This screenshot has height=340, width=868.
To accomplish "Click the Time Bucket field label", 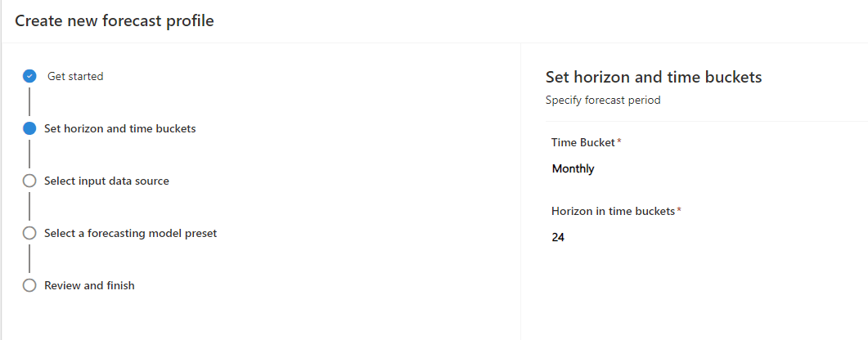I will tap(584, 142).
